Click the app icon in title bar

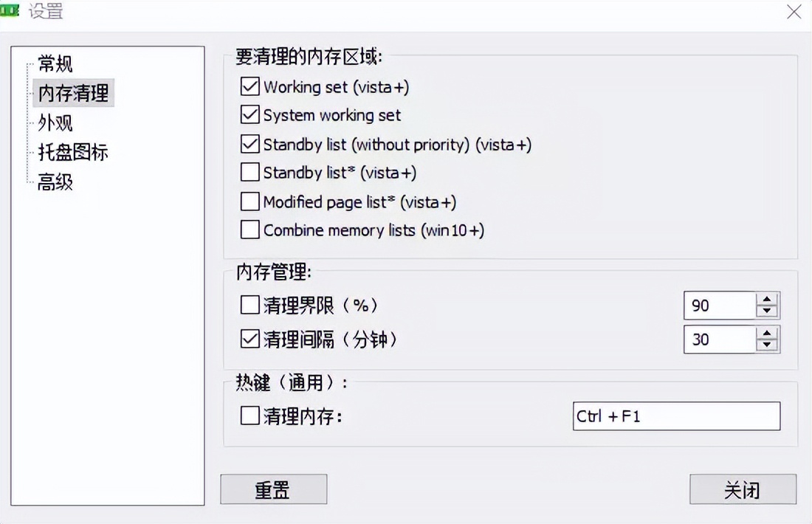pos(10,11)
